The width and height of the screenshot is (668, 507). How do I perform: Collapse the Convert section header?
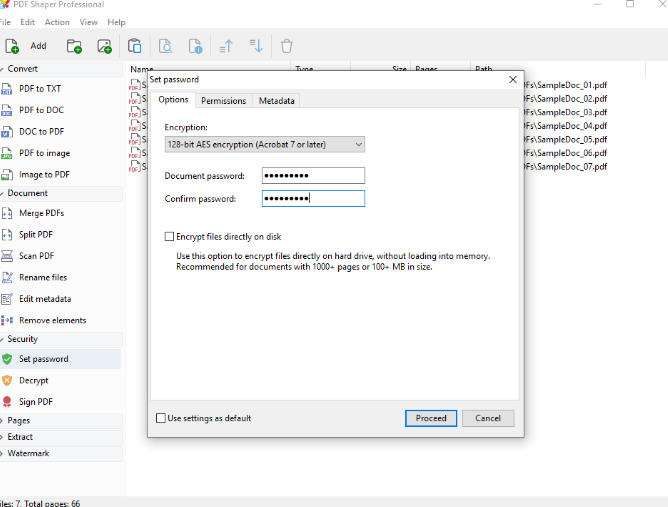tap(23, 69)
